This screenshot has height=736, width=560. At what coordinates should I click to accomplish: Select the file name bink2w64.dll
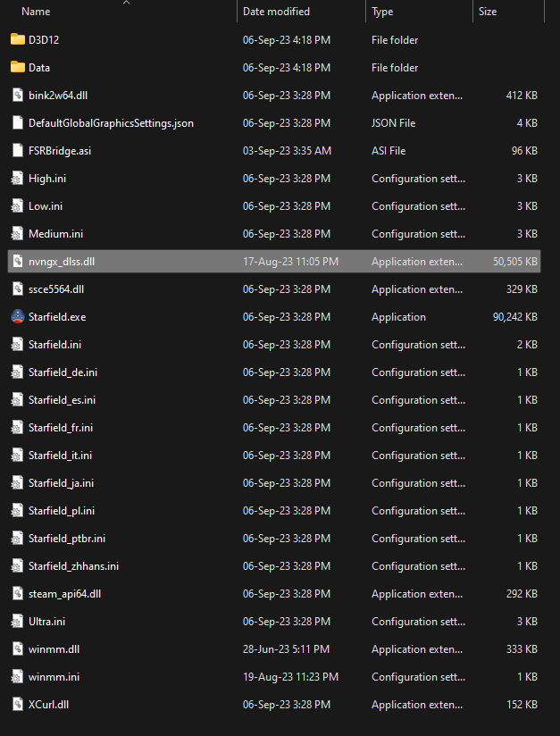point(58,96)
